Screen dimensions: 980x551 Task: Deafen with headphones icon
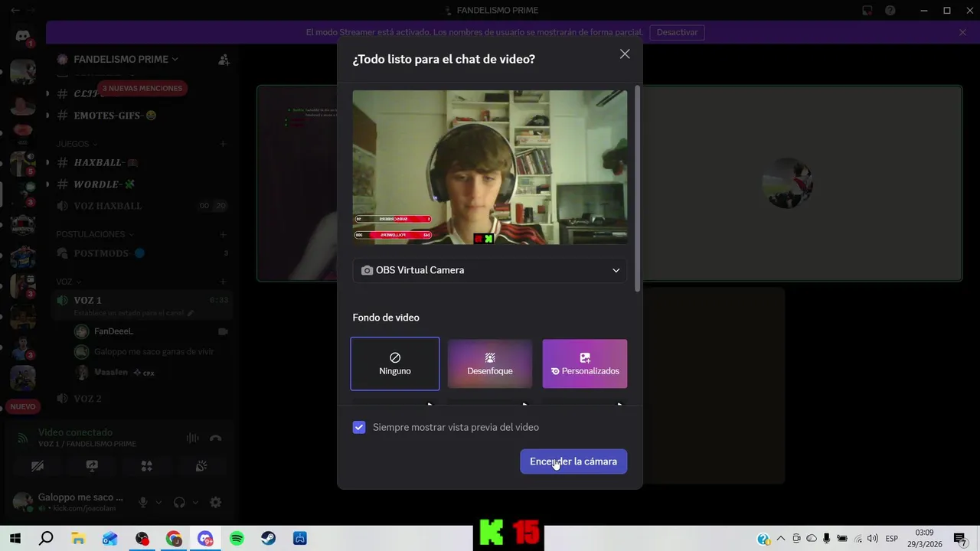[179, 503]
